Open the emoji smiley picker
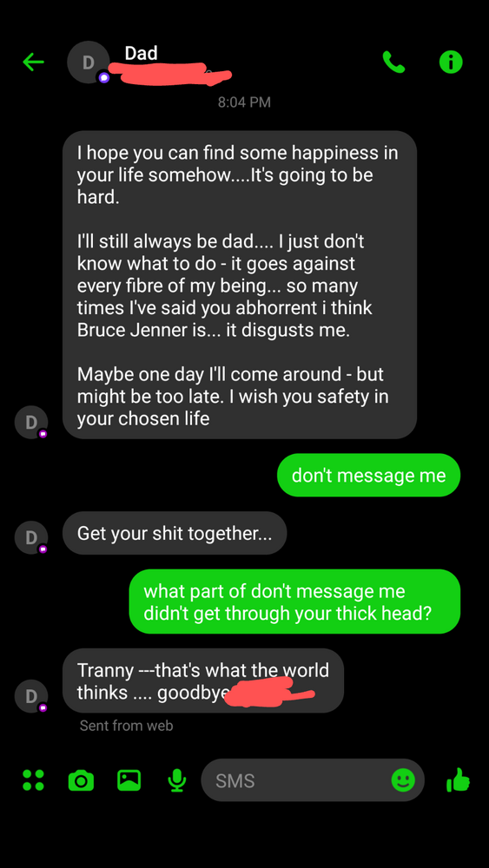This screenshot has width=489, height=868. (x=403, y=780)
